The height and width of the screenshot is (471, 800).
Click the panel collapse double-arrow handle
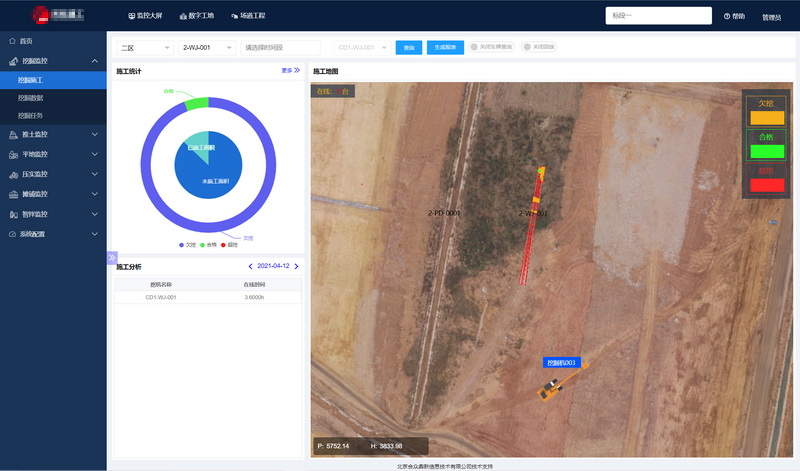[112, 257]
